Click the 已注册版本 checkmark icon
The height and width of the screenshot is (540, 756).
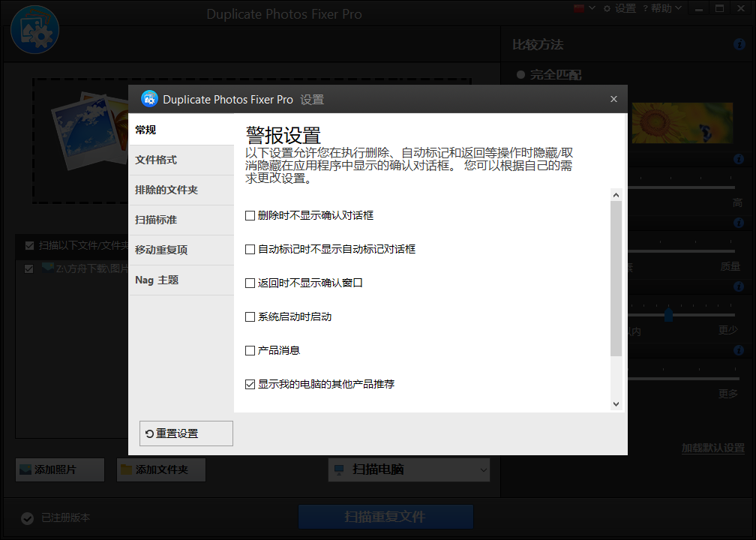coord(28,518)
